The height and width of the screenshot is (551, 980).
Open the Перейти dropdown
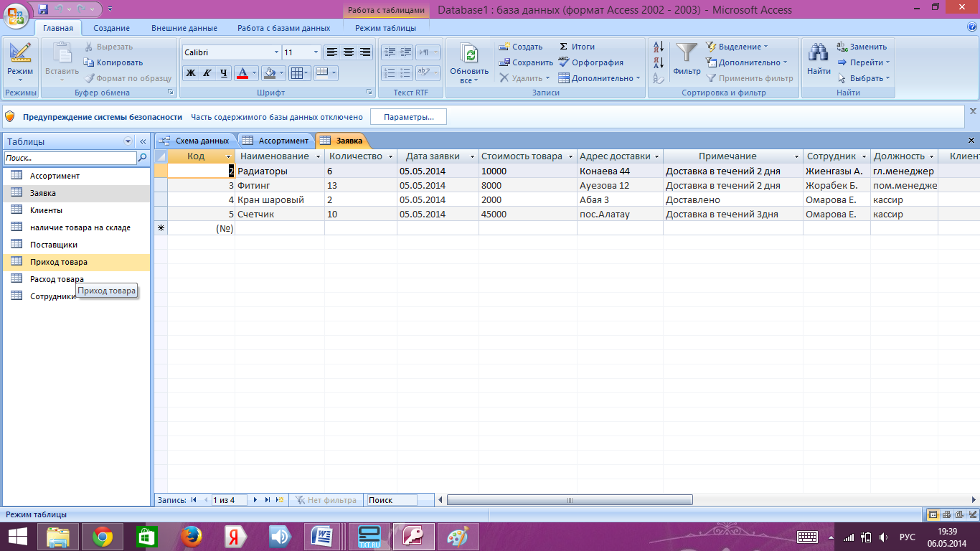(x=864, y=62)
